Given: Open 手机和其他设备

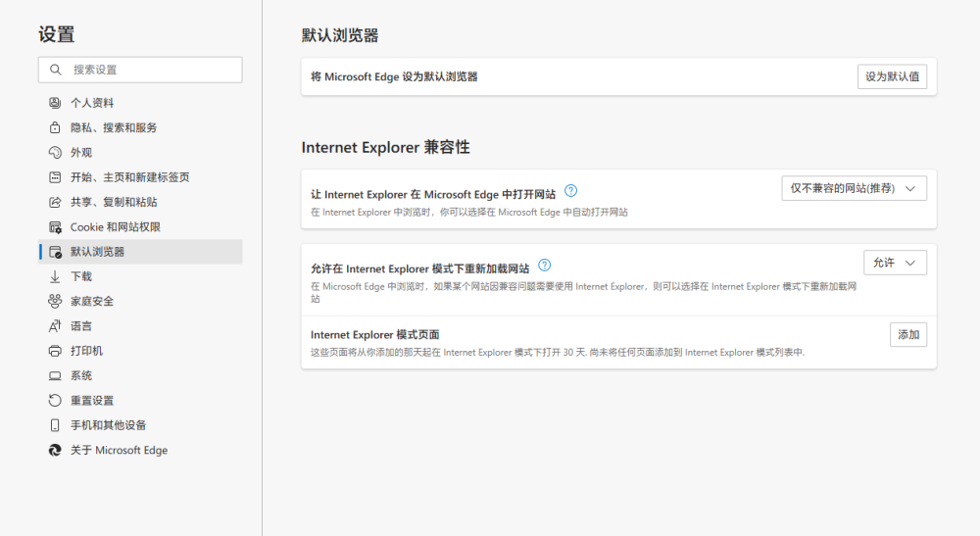Looking at the screenshot, I should click(x=140, y=425).
